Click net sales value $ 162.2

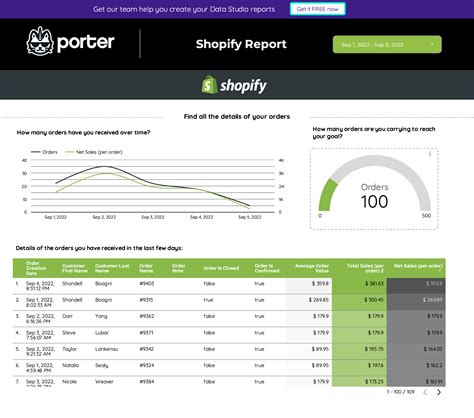pos(434,365)
